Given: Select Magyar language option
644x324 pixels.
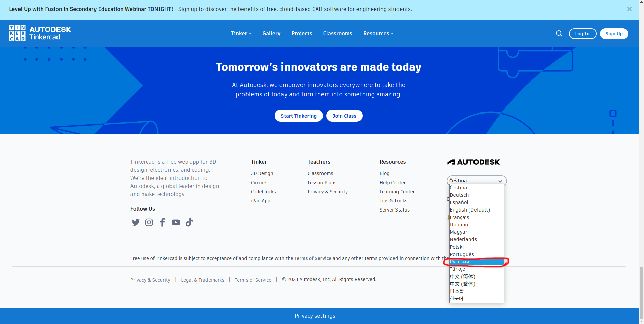Looking at the screenshot, I should [477, 232].
